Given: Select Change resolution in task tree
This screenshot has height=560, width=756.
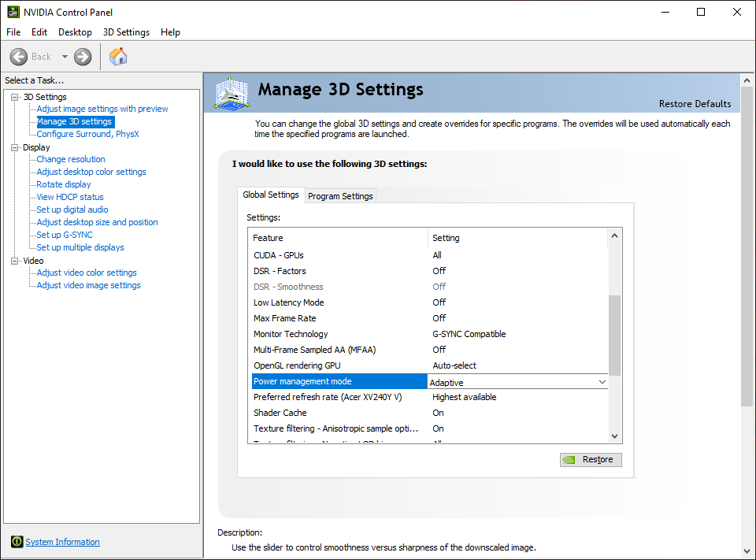Looking at the screenshot, I should pyautogui.click(x=71, y=159).
